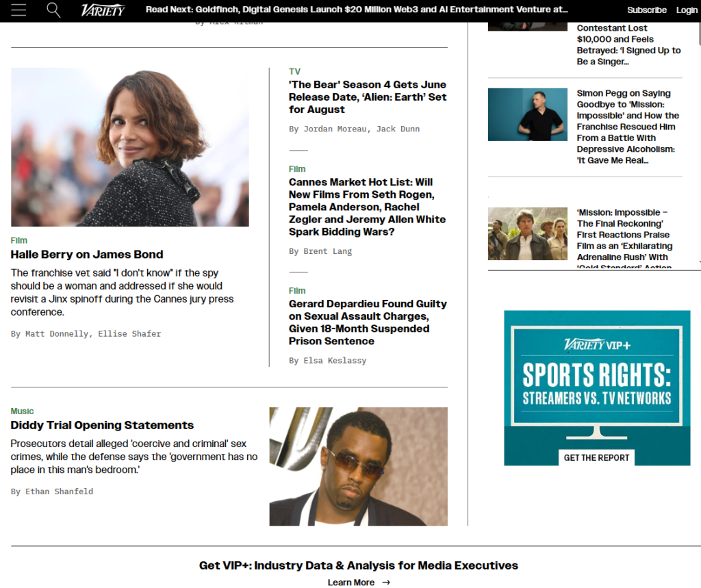Click the search magnifier icon

53,10
